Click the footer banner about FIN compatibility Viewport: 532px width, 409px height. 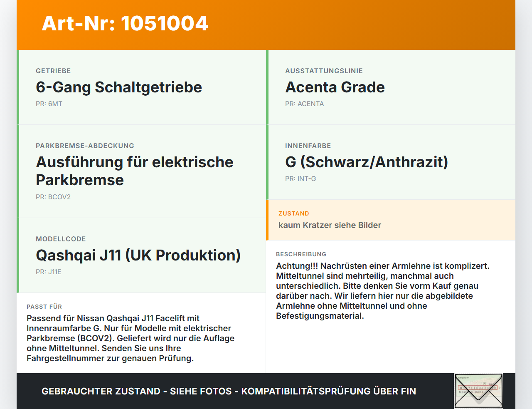[229, 391]
